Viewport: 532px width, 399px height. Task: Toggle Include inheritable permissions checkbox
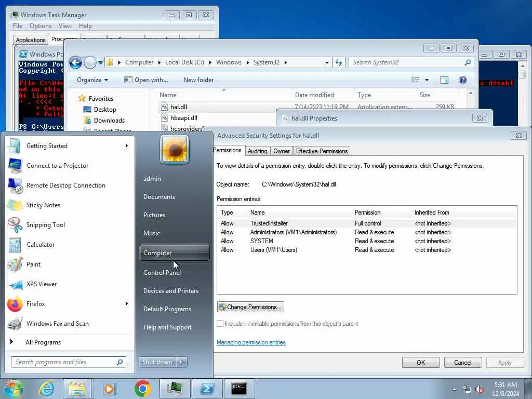click(220, 323)
